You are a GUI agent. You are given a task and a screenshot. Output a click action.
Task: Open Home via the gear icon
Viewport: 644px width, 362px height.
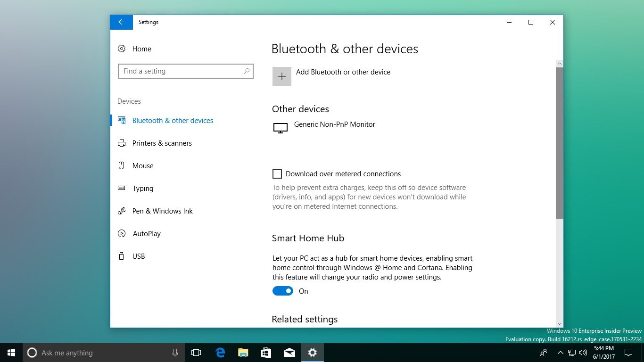122,49
